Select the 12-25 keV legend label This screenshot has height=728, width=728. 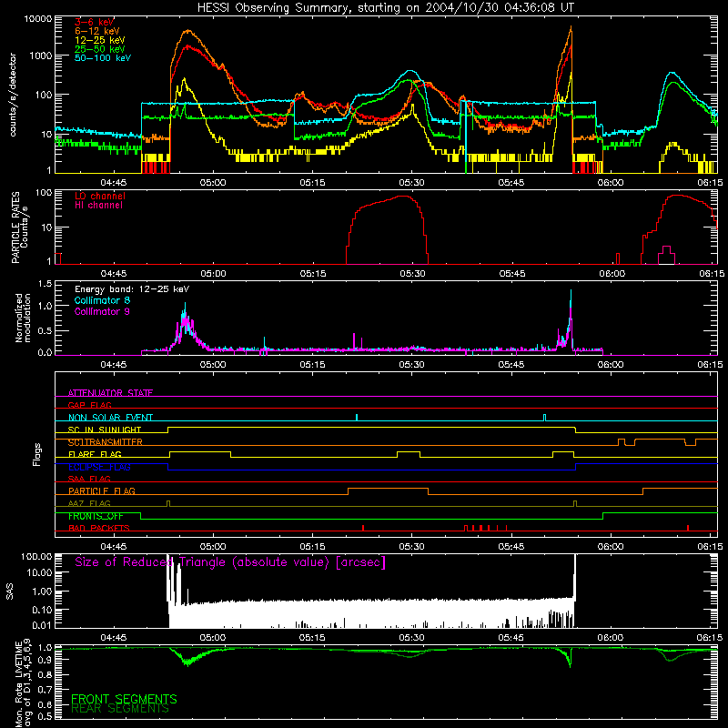tap(100, 40)
